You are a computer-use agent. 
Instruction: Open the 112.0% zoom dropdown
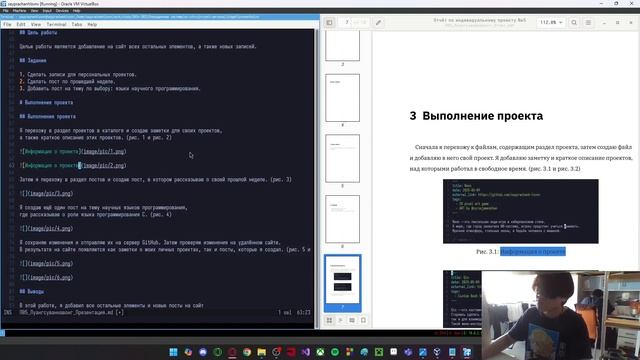(551, 22)
